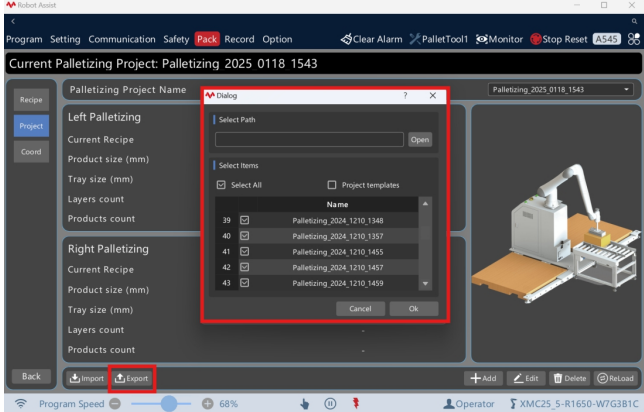Click the pause circle icon in status bar
644x412 pixels.
pyautogui.click(x=330, y=404)
